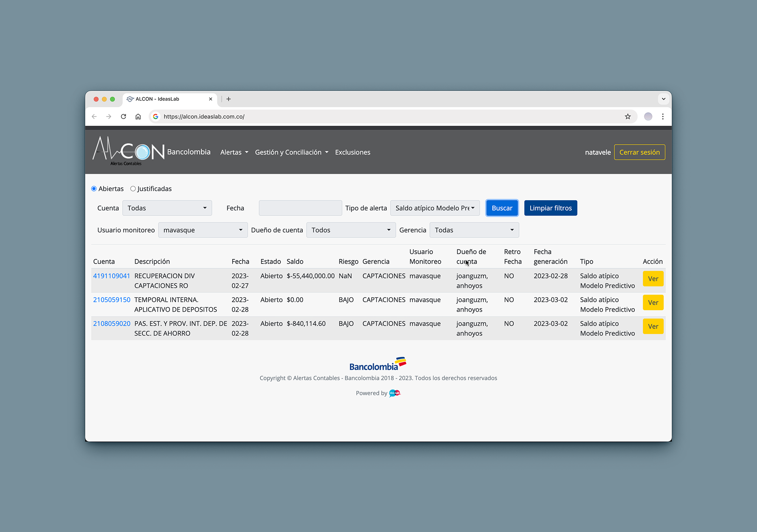Viewport: 757px width, 532px height.
Task: Open the Usuario monitoreo dropdown
Action: 203,230
